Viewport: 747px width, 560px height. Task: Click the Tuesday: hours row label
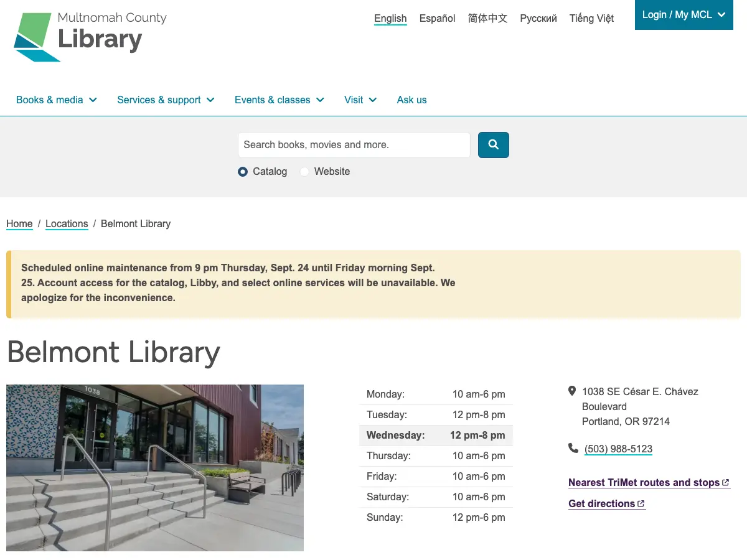pos(387,415)
